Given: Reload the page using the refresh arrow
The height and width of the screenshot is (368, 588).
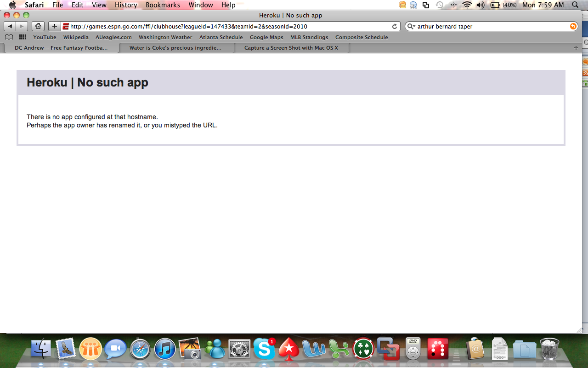Looking at the screenshot, I should pyautogui.click(x=395, y=27).
